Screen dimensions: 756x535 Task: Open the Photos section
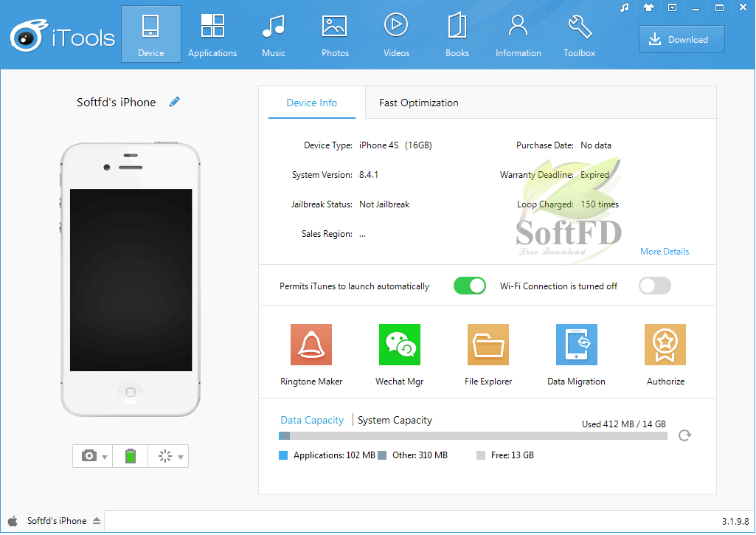coord(335,34)
